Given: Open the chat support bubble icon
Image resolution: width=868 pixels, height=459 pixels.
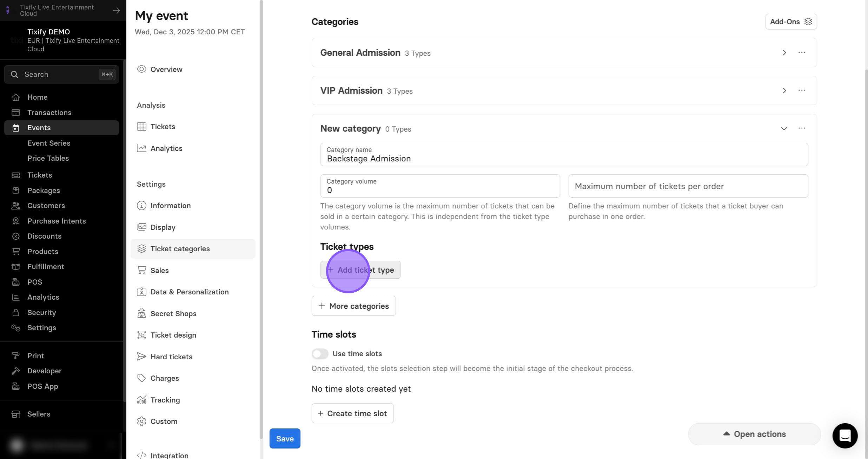Looking at the screenshot, I should pyautogui.click(x=845, y=435).
